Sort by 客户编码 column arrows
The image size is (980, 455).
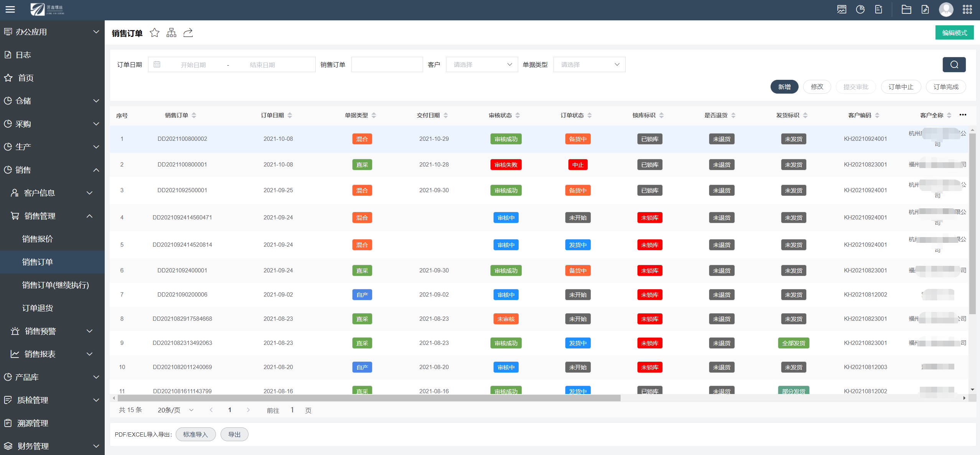[877, 115]
